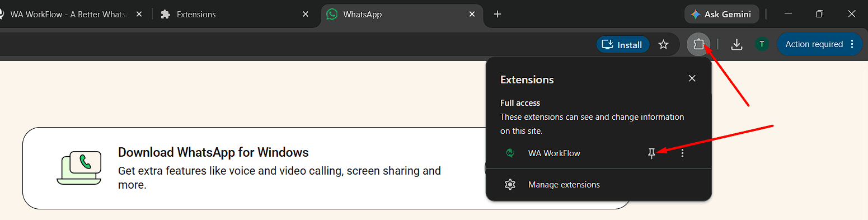
Task: Click the WhatsApp tab favicon
Action: (x=332, y=15)
